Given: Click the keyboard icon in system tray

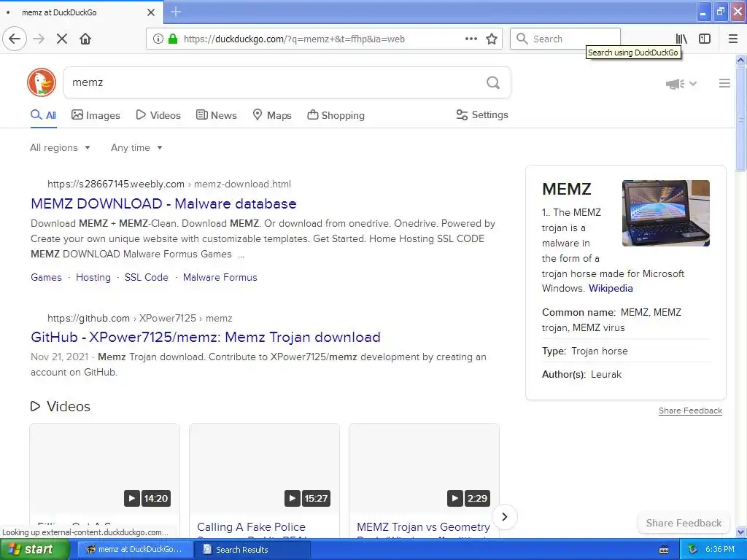Looking at the screenshot, I should [x=664, y=550].
